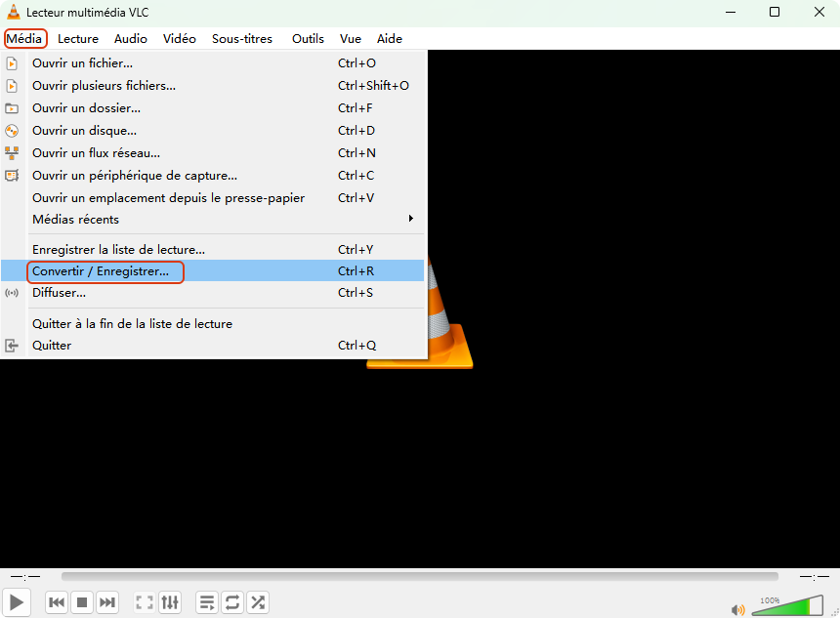Select Quitter menu entry
The width and height of the screenshot is (840, 618).
212,346
